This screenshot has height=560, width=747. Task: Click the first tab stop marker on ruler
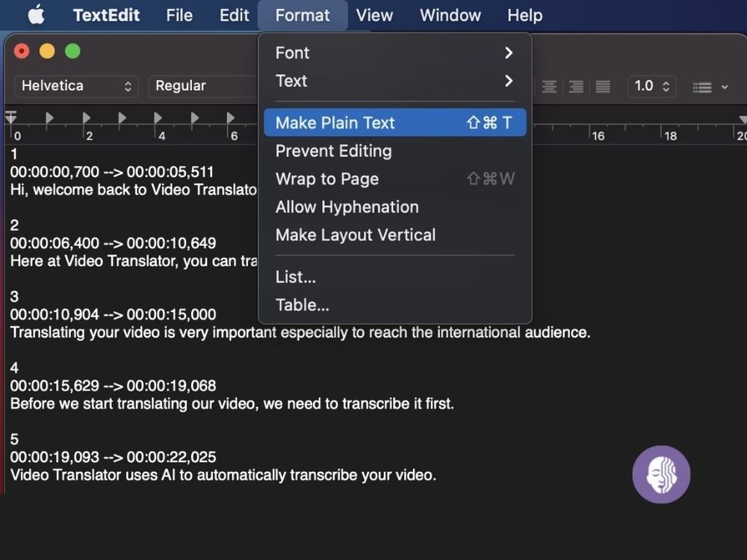(x=49, y=117)
